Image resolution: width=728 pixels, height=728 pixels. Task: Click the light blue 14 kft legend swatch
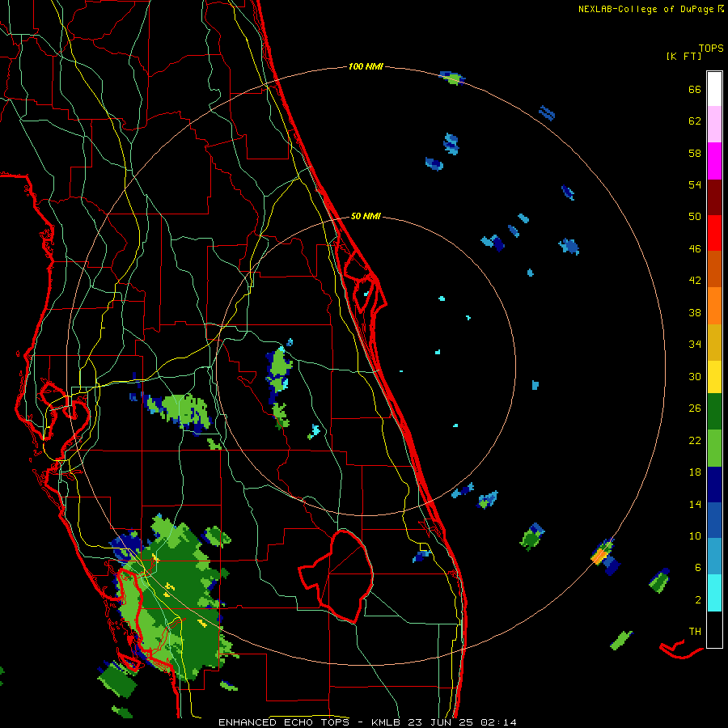pyautogui.click(x=714, y=557)
